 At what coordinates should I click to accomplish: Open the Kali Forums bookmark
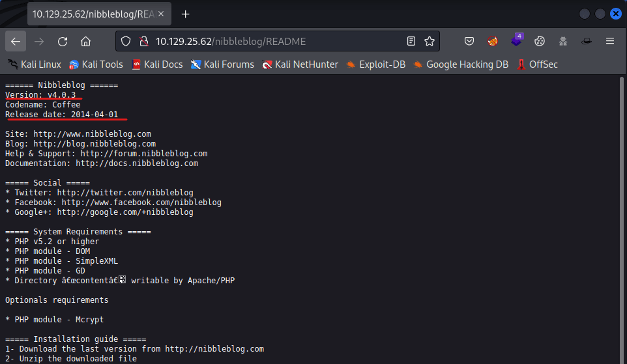pyautogui.click(x=222, y=64)
